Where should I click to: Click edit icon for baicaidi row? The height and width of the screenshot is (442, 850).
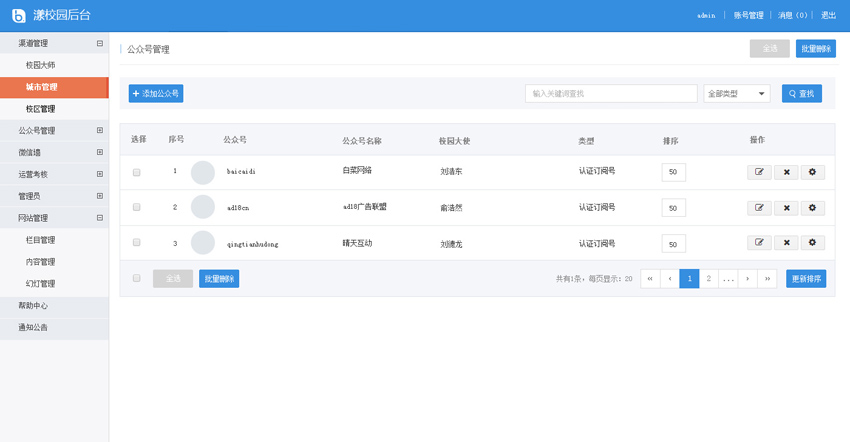click(759, 172)
